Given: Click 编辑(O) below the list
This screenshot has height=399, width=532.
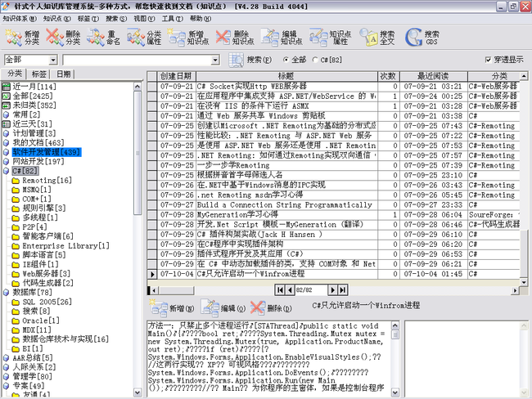Looking at the screenshot, I should 223,307.
